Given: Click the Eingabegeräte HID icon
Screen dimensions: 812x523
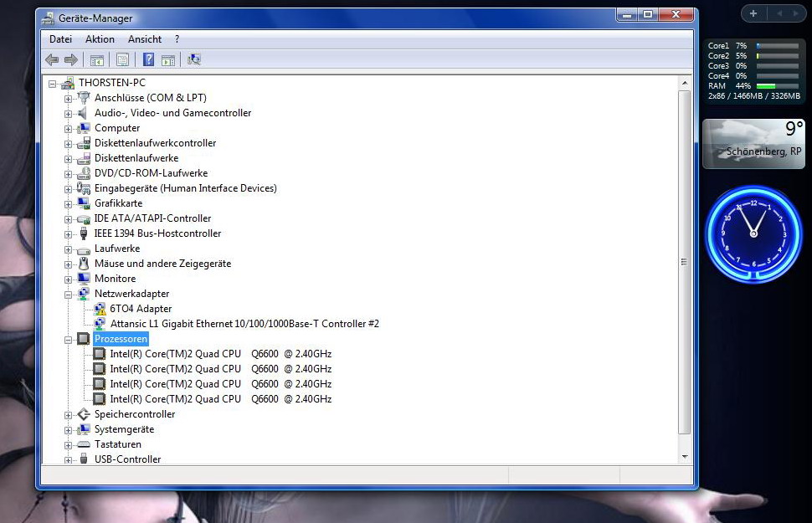Looking at the screenshot, I should point(84,188).
